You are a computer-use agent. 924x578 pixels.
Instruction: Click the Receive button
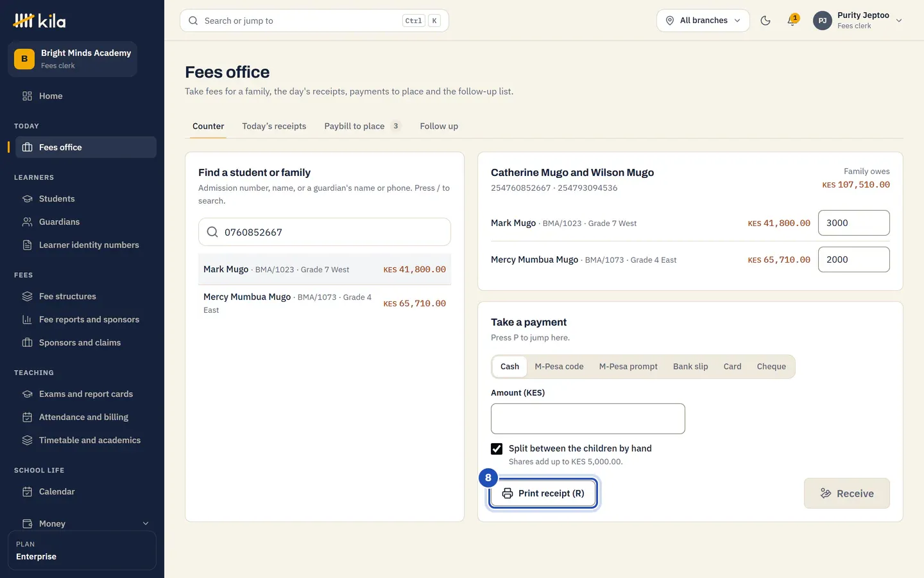847,493
